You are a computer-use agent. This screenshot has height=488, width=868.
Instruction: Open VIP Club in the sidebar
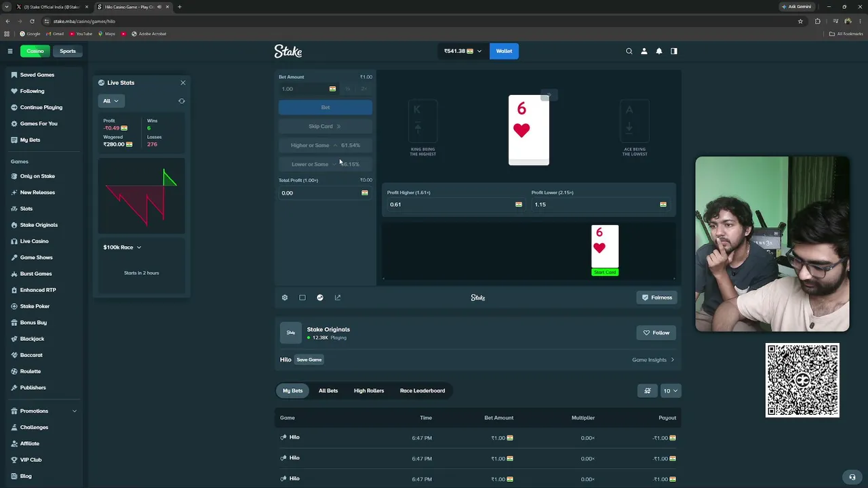point(31,460)
